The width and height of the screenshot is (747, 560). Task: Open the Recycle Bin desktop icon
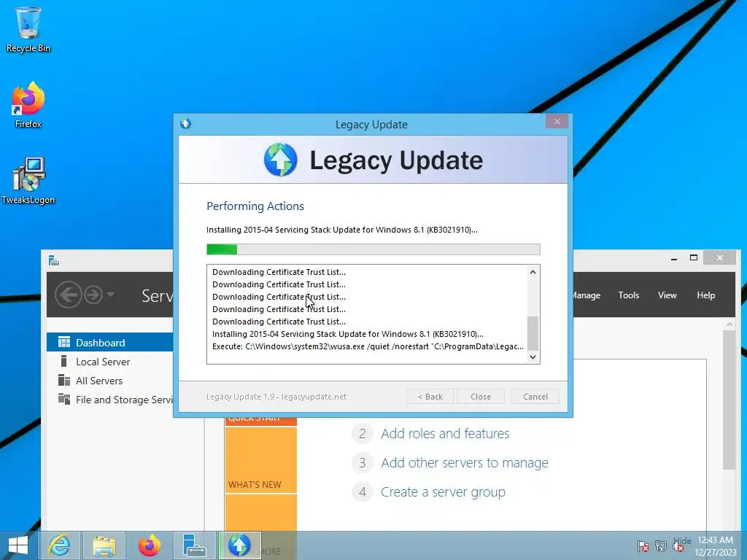tap(28, 29)
